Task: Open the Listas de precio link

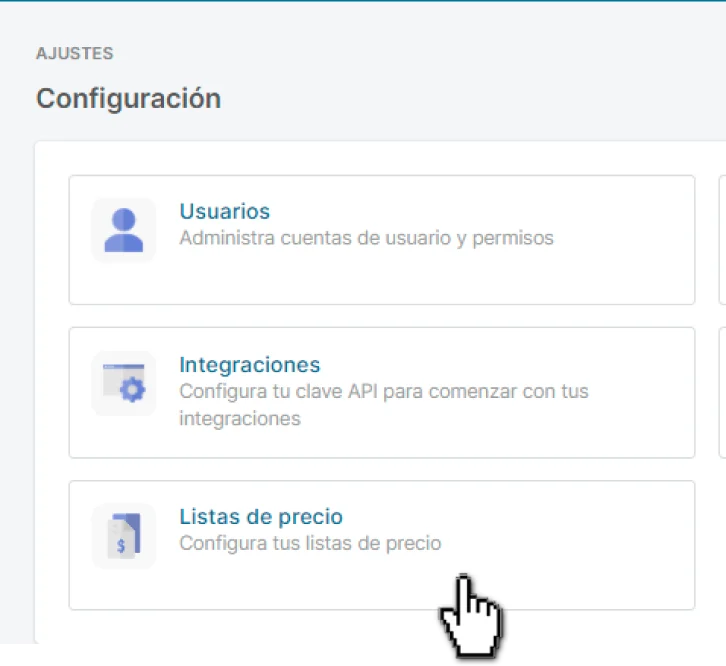Action: coord(261,517)
